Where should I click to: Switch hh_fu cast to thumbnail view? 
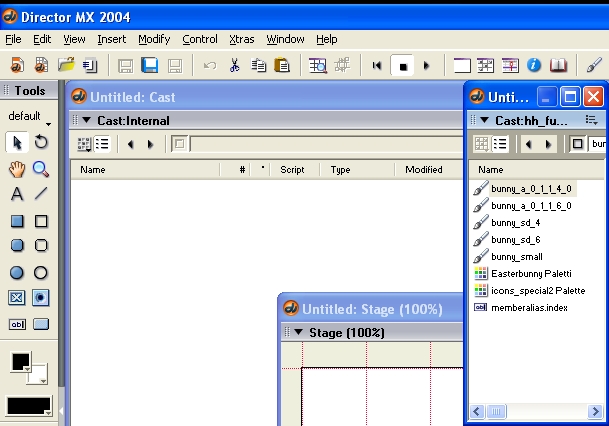tap(482, 144)
